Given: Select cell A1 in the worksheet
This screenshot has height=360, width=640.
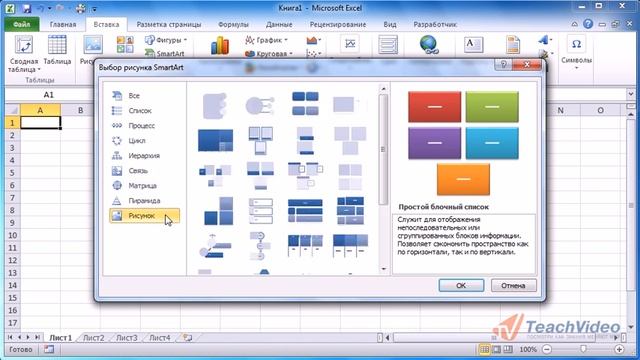Looking at the screenshot, I should 40,122.
